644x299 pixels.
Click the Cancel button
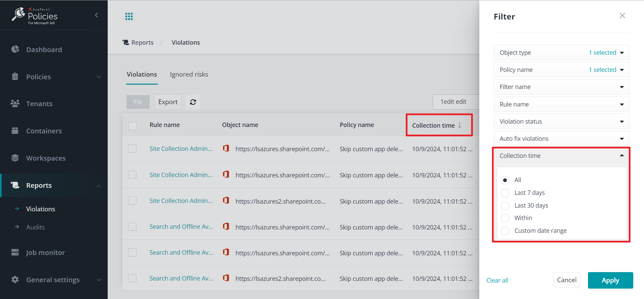[x=567, y=280]
